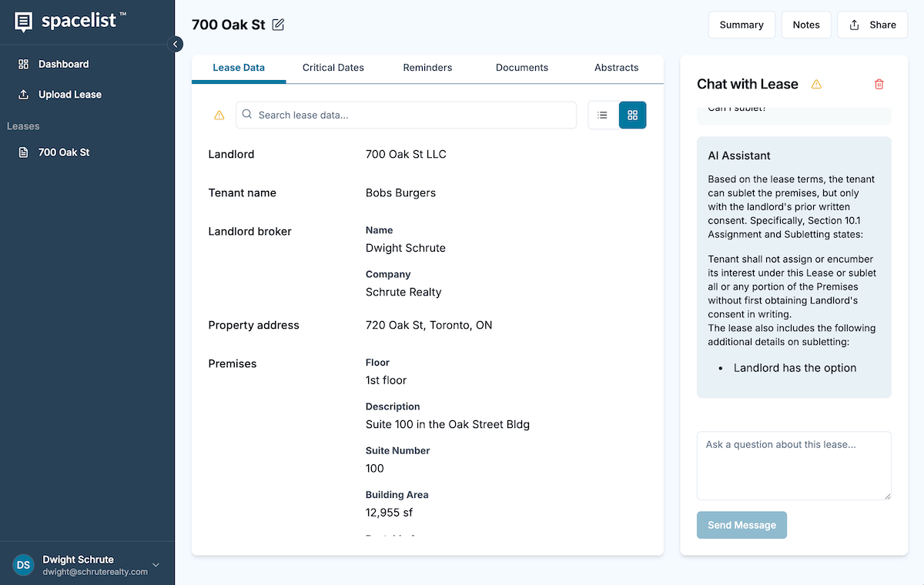Delete chat history using the trash icon
Screen dimensions: 924x585
879,85
